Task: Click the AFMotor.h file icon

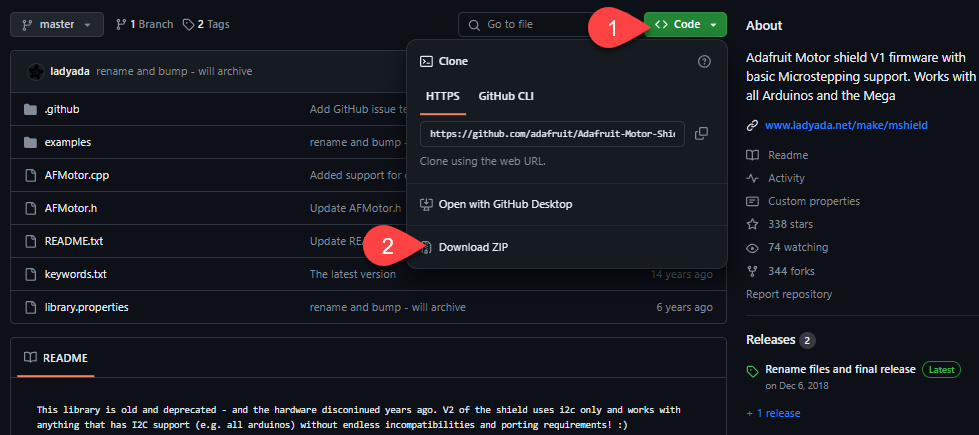Action: click(30, 208)
